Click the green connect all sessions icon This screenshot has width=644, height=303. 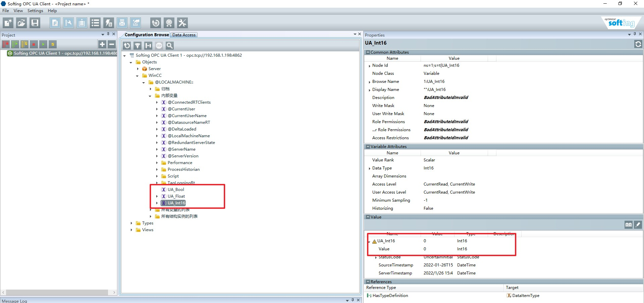click(15, 44)
